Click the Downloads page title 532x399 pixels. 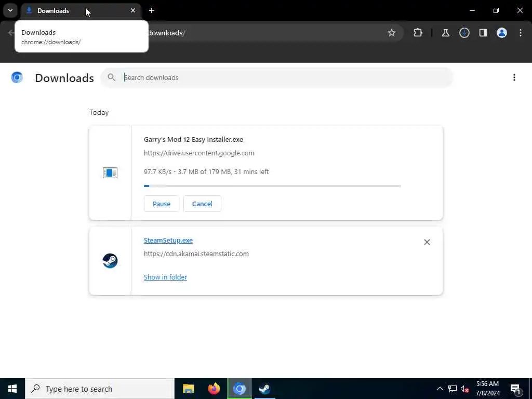coord(64,78)
